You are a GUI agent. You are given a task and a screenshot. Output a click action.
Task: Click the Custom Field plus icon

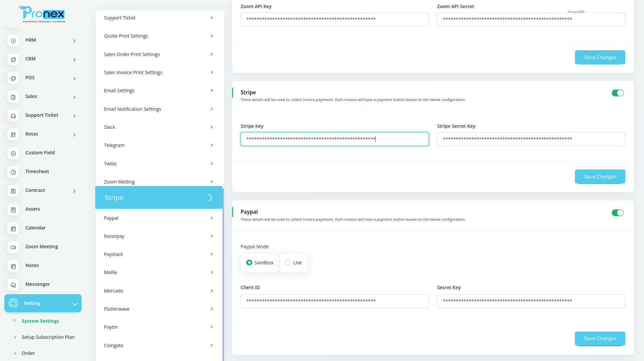coord(13,153)
